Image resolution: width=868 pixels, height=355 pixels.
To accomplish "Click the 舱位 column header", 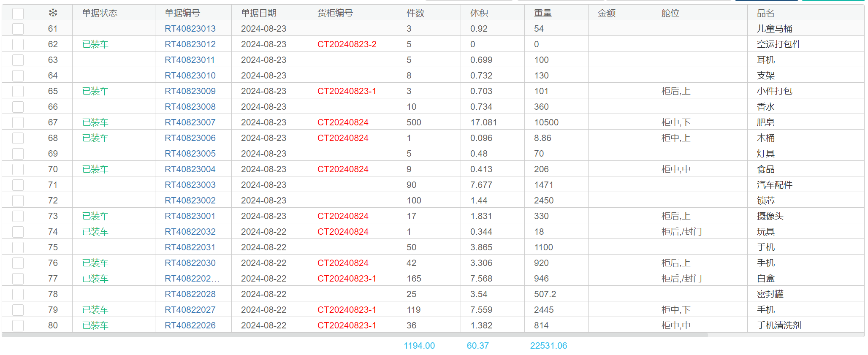I will click(670, 13).
